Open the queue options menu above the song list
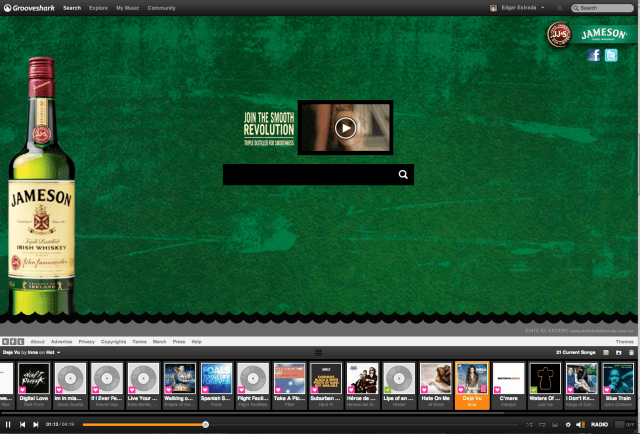640x434 pixels. 319,353
